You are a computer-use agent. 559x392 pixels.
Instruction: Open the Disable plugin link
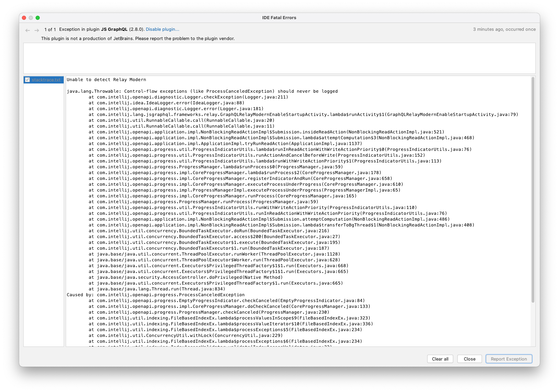[162, 29]
